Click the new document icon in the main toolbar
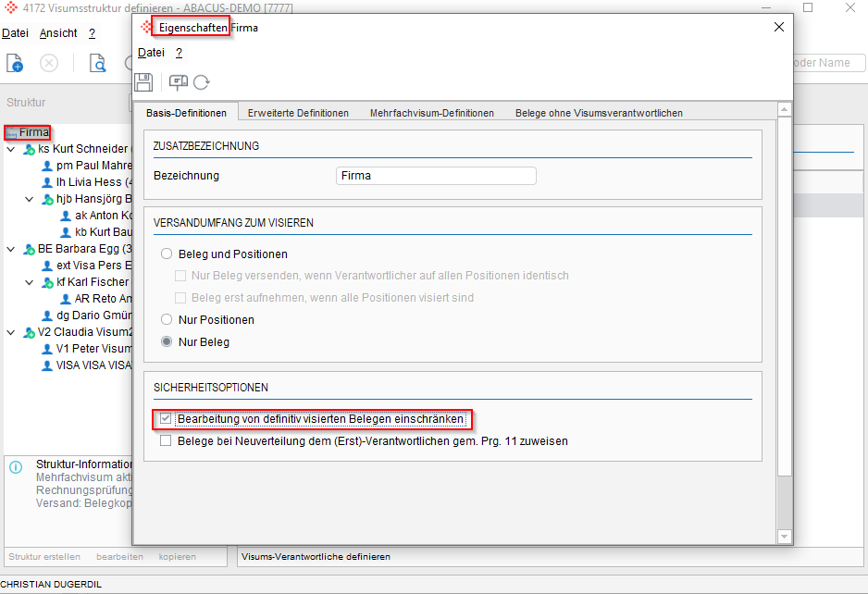 (x=15, y=63)
